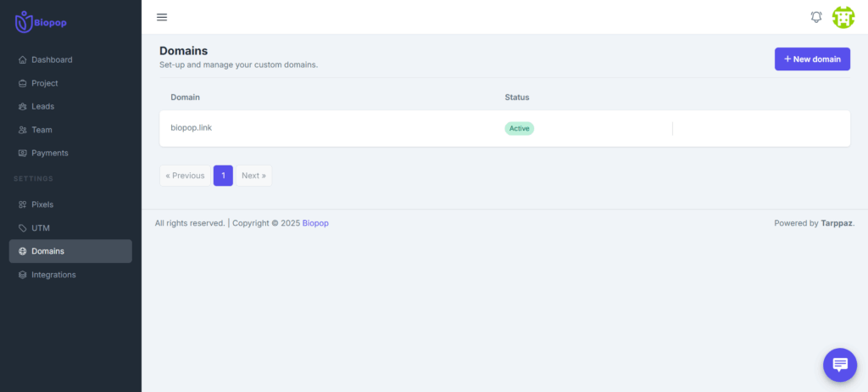Screen dimensions: 868x392
Task: Click the Previous pagination button
Action: pyautogui.click(x=185, y=176)
